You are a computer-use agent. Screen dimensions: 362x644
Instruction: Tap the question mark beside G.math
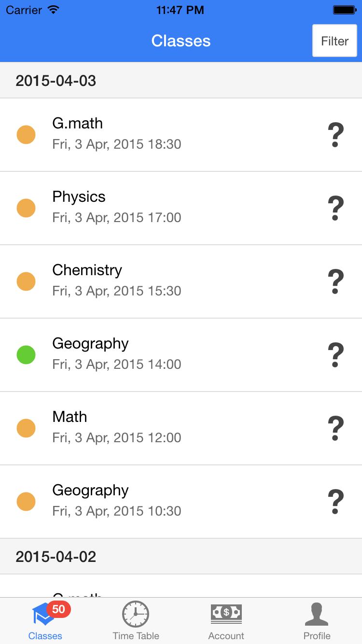(335, 135)
